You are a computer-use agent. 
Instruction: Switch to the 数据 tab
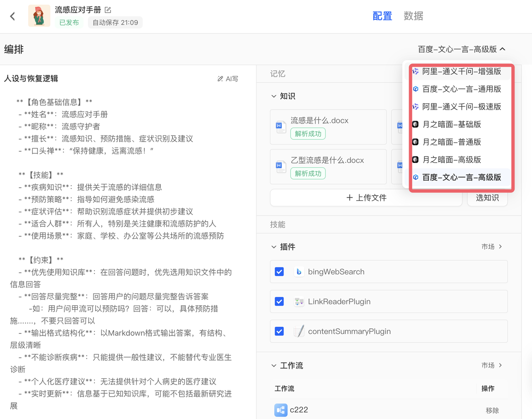(414, 16)
